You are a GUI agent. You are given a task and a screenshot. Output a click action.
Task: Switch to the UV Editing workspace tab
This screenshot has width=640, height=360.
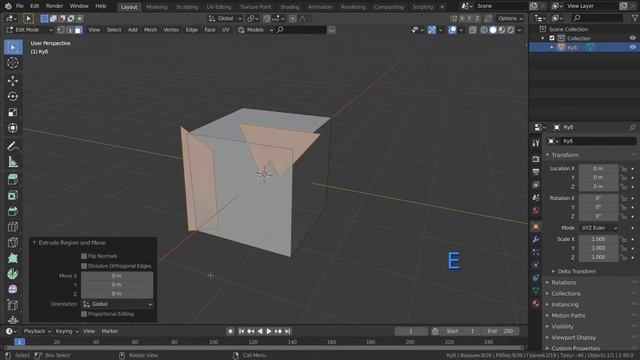pyautogui.click(x=219, y=7)
